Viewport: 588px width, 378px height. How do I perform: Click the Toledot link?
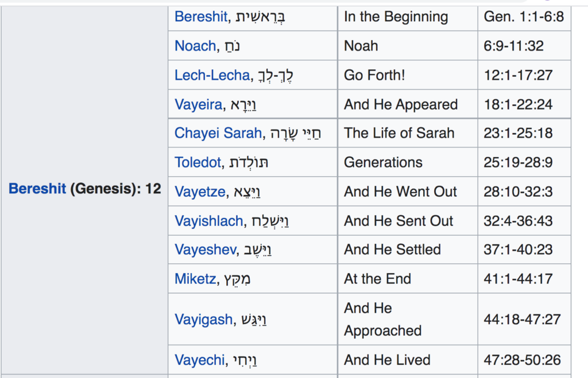click(x=198, y=163)
